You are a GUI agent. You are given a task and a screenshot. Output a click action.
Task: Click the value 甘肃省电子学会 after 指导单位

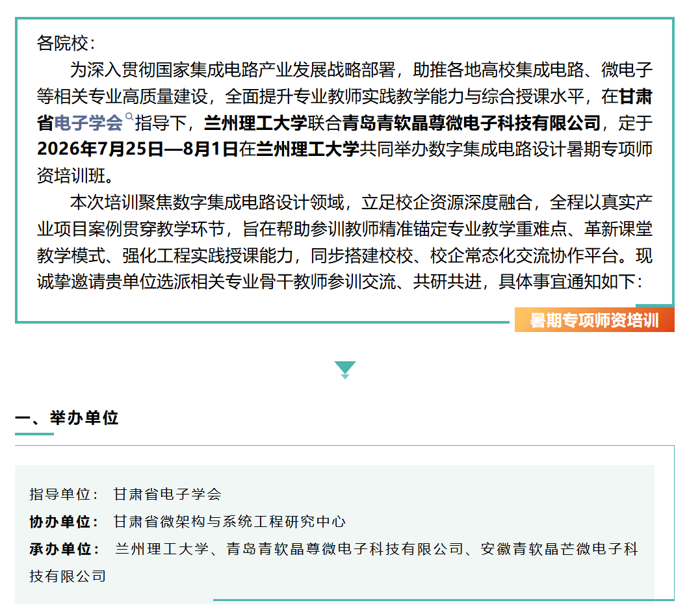click(x=168, y=494)
